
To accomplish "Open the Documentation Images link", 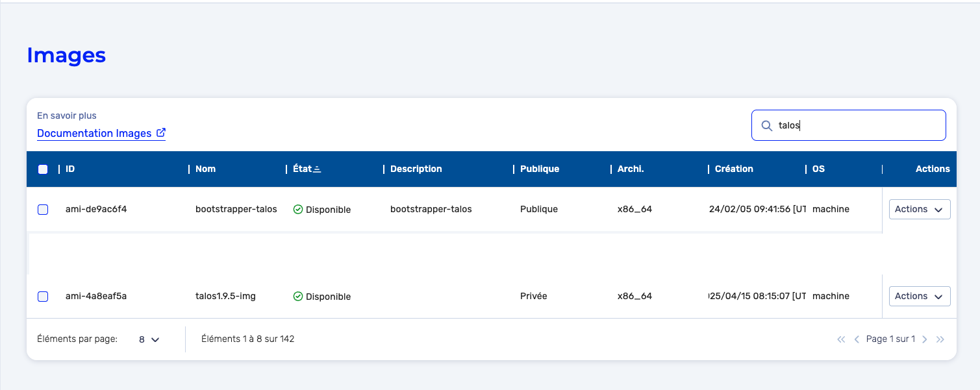I will 94,133.
